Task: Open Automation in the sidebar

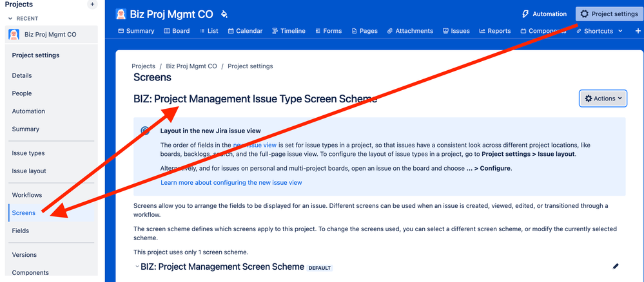Action: coord(28,111)
